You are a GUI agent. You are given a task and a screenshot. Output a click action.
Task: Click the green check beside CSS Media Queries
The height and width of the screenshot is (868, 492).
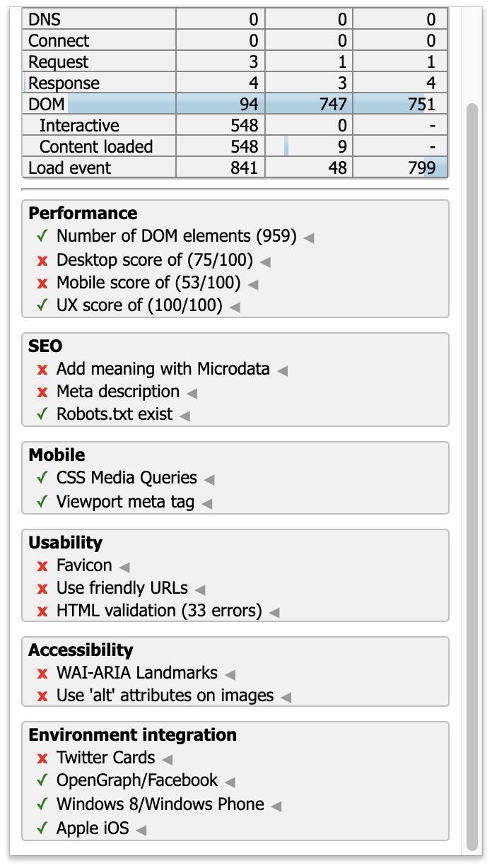coord(42,479)
